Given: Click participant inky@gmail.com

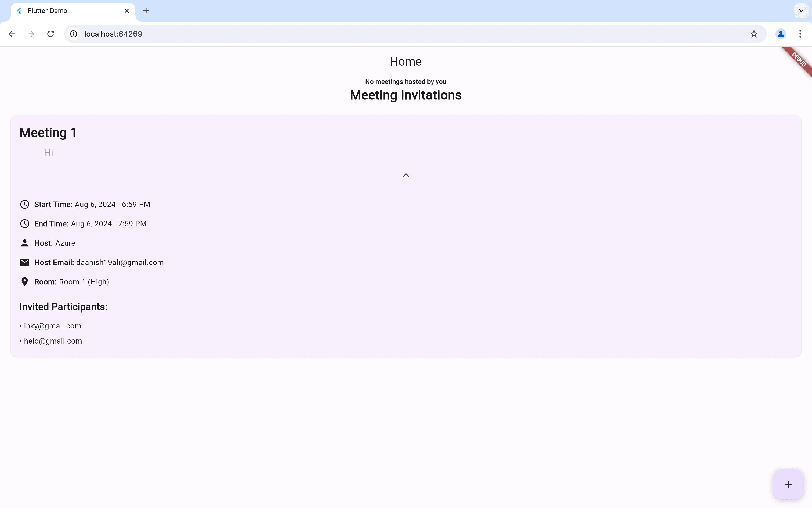Looking at the screenshot, I should tap(53, 326).
